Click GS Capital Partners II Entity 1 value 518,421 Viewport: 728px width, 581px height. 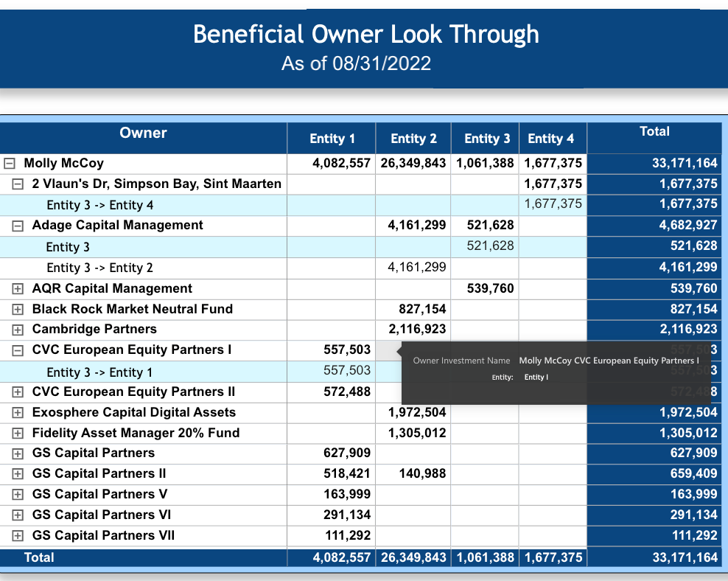point(347,473)
